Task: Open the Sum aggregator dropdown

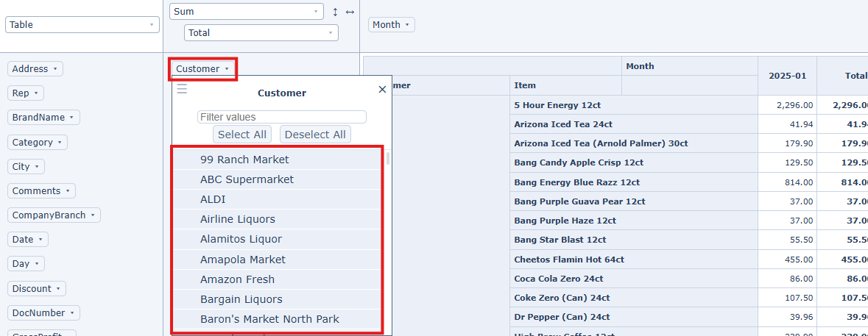Action: pos(247,12)
